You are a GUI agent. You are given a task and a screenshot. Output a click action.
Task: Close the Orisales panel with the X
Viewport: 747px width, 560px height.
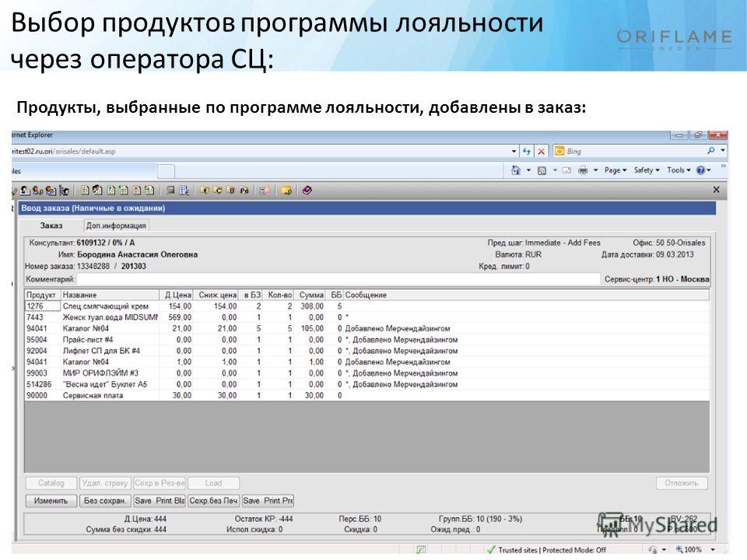tap(716, 190)
